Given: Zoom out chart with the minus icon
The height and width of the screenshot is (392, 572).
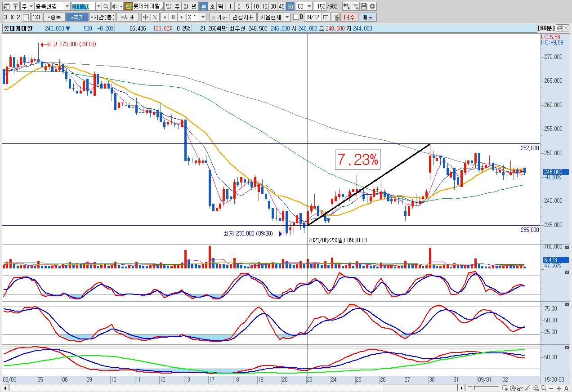Looking at the screenshot, I should (x=551, y=388).
